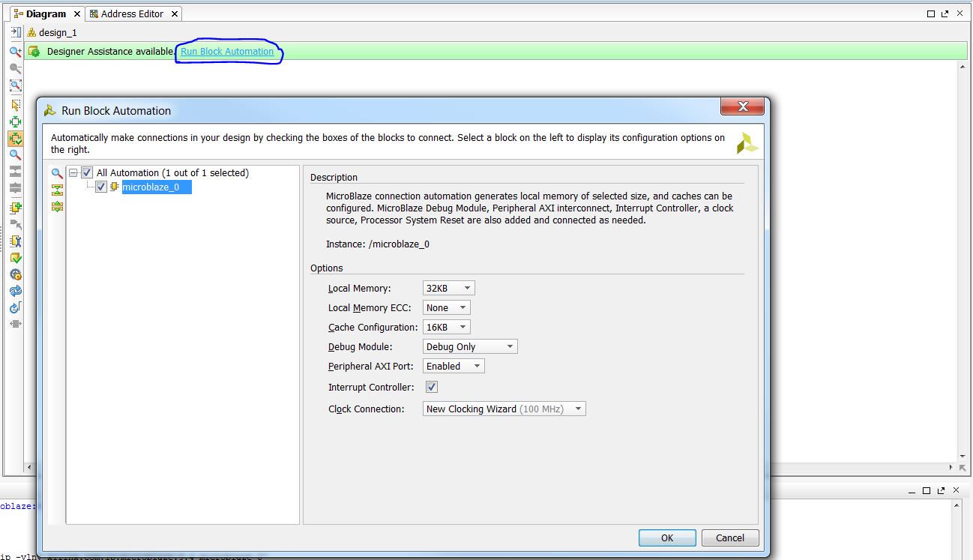Image resolution: width=973 pixels, height=560 pixels.
Task: Click the design_1 breadcrumb label
Action: pos(58,32)
